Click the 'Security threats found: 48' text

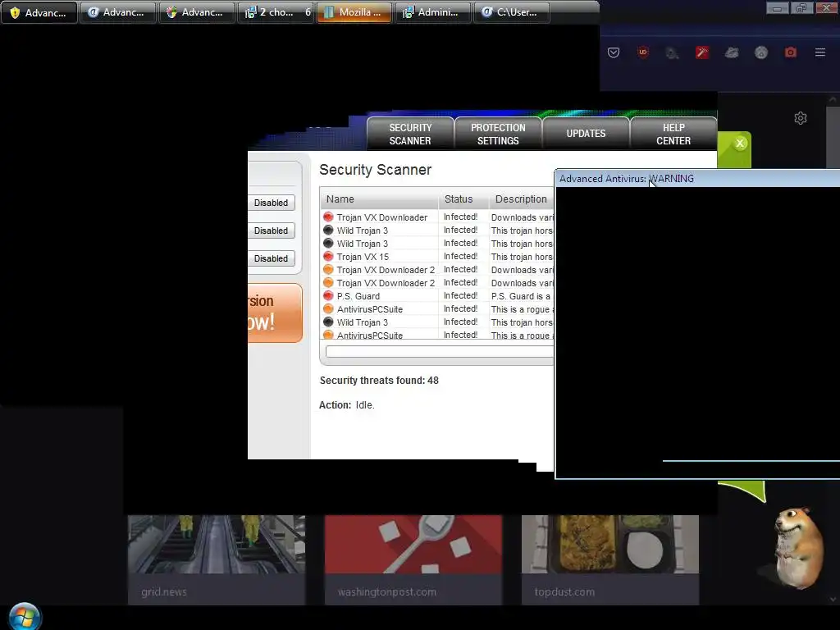point(379,381)
